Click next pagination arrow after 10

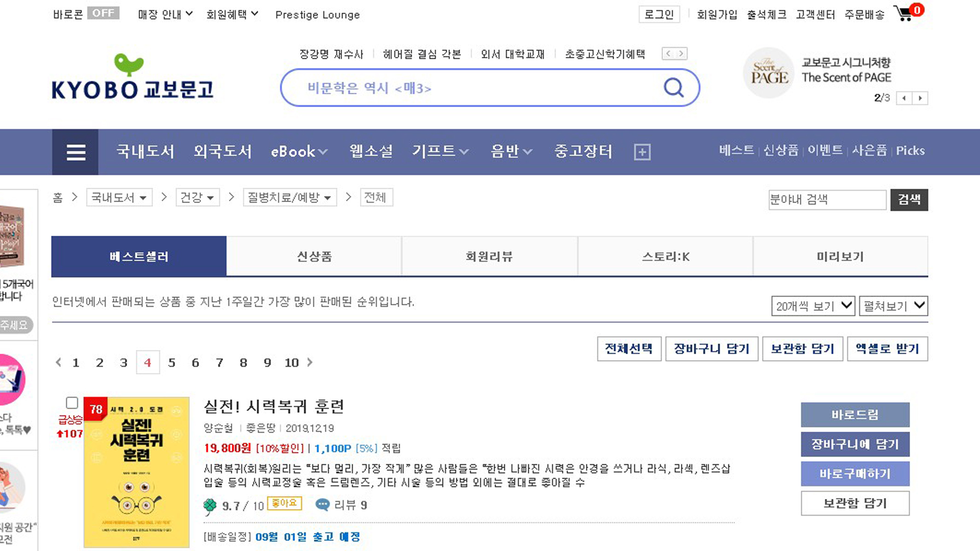coord(310,362)
